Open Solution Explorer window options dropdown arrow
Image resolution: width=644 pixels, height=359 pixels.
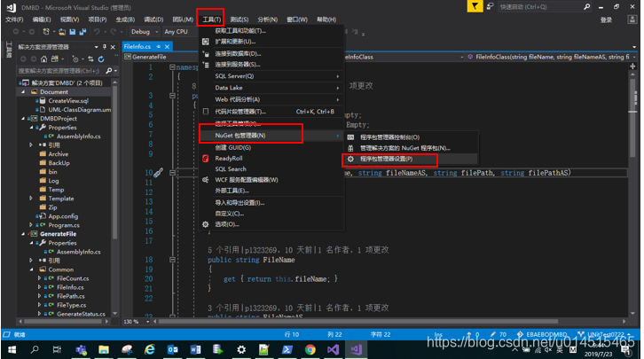click(x=96, y=47)
